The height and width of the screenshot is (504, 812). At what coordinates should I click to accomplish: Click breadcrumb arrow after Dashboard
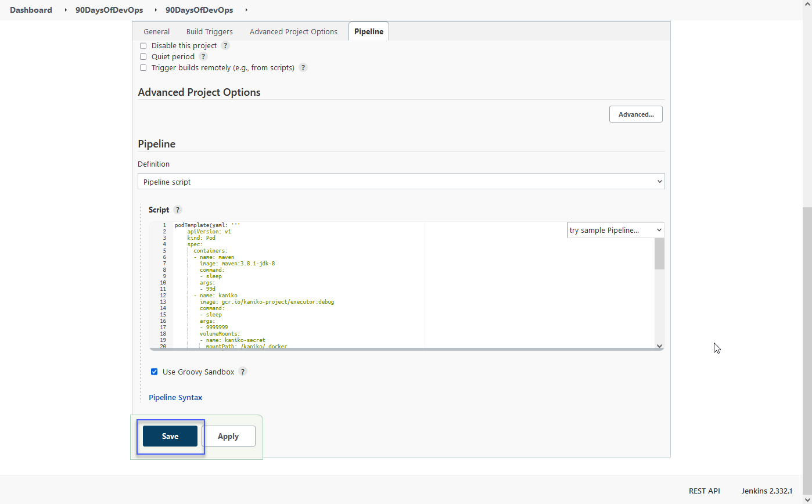(x=66, y=10)
